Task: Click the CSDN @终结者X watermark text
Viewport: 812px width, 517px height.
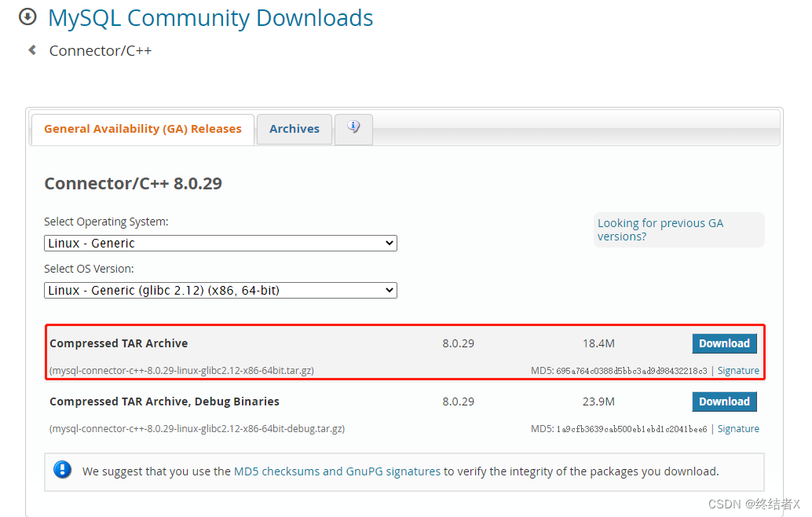Action: pyautogui.click(x=755, y=504)
